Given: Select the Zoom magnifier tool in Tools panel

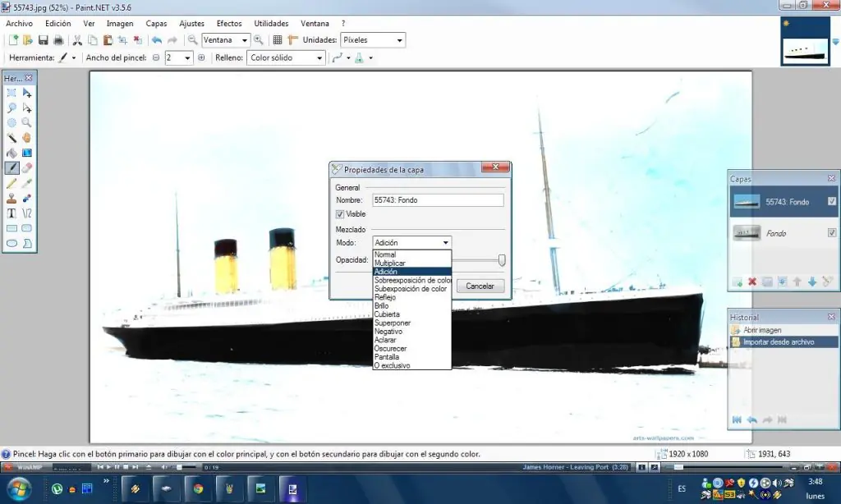Looking at the screenshot, I should [x=27, y=123].
